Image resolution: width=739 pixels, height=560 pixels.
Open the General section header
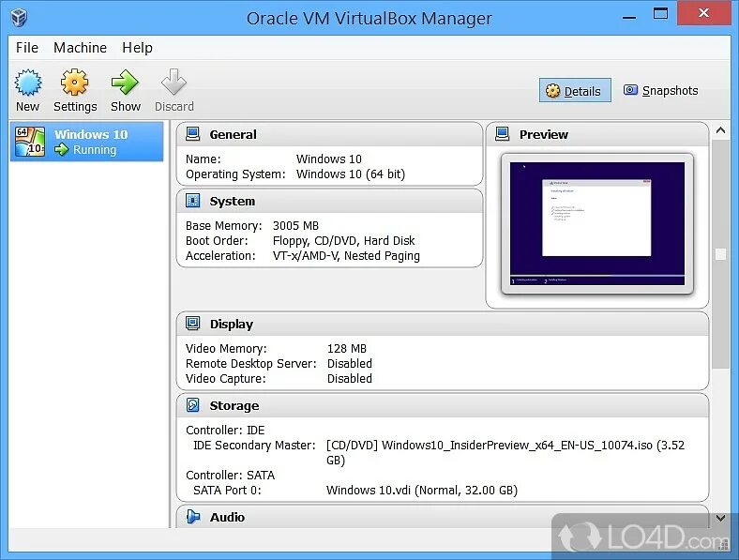coord(329,134)
